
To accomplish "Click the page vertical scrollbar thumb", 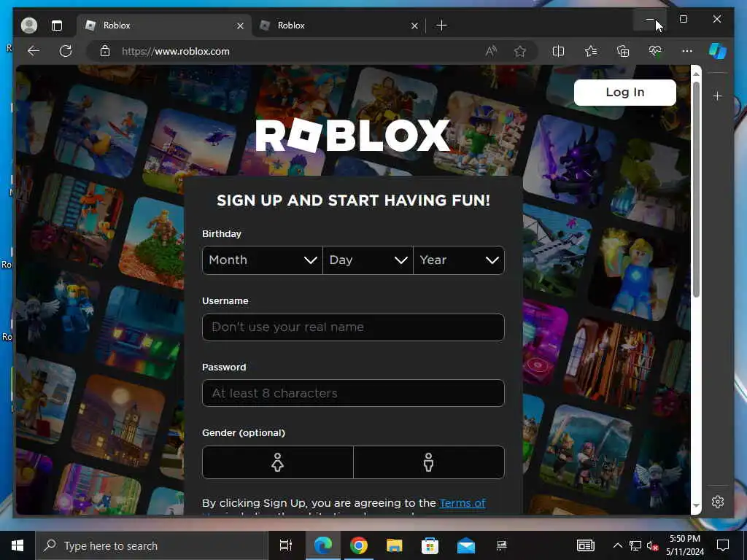I will 696,190.
